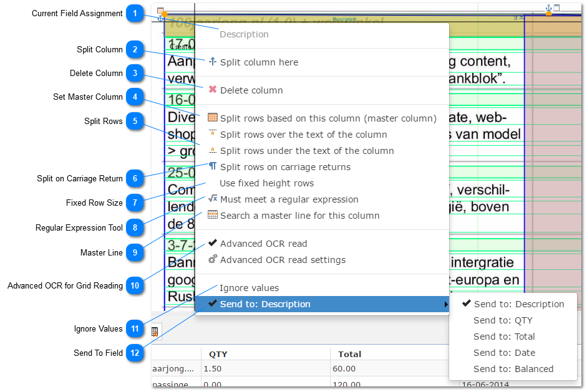Image resolution: width=587 pixels, height=392 pixels.
Task: Select the 'aarjong....' table cell
Action: click(176, 368)
